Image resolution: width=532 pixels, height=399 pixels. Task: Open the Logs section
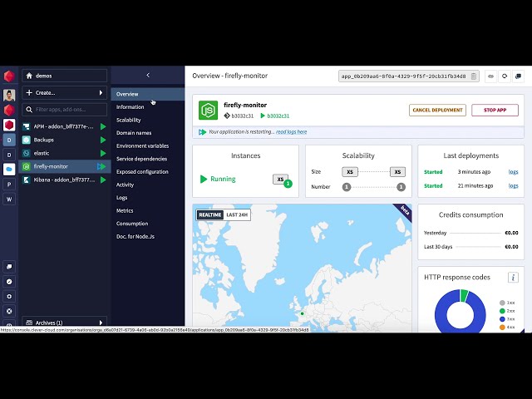pyautogui.click(x=122, y=198)
